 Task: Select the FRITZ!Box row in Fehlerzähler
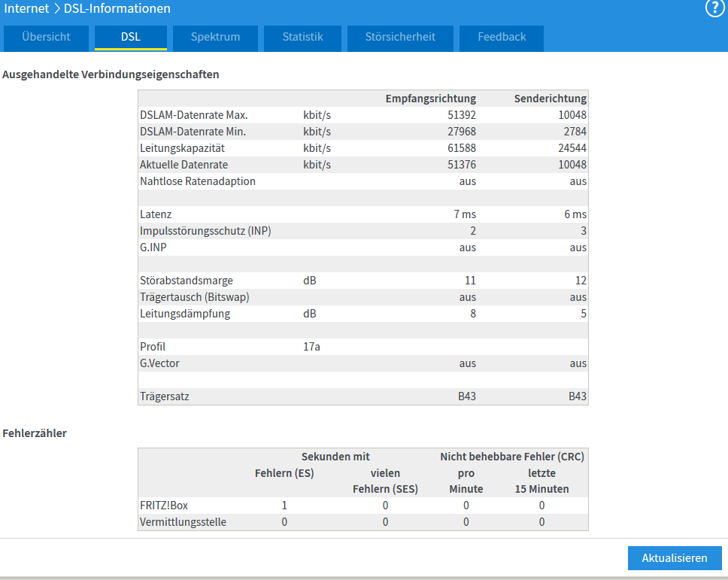[x=164, y=506]
